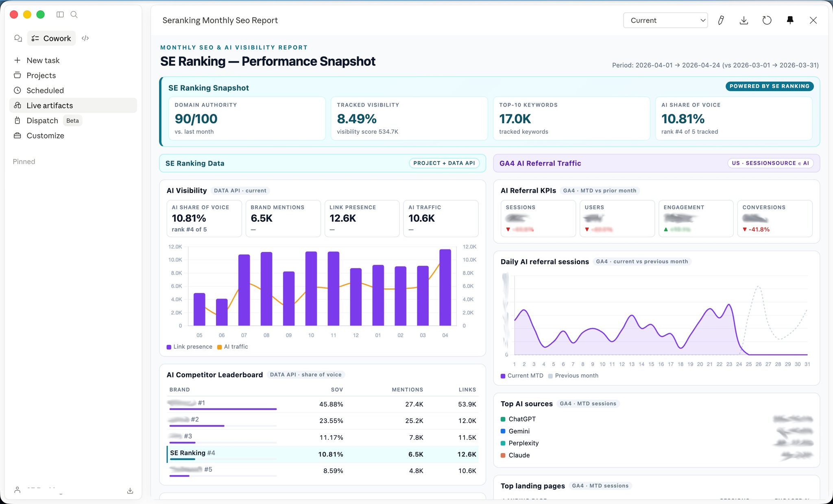Click the AI Traffic 10.6K tile
This screenshot has width=833, height=504.
click(x=441, y=218)
